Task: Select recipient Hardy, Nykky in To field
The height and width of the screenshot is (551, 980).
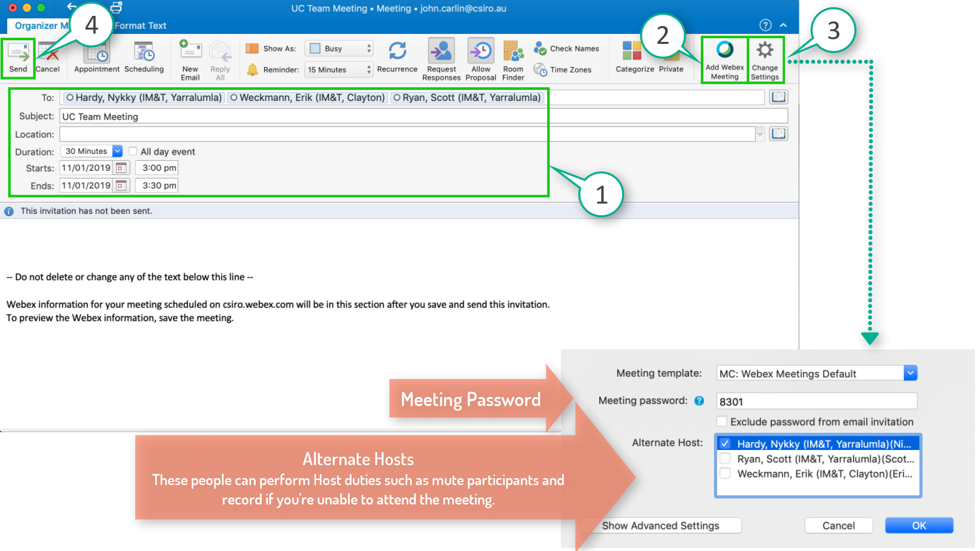Action: 144,97
